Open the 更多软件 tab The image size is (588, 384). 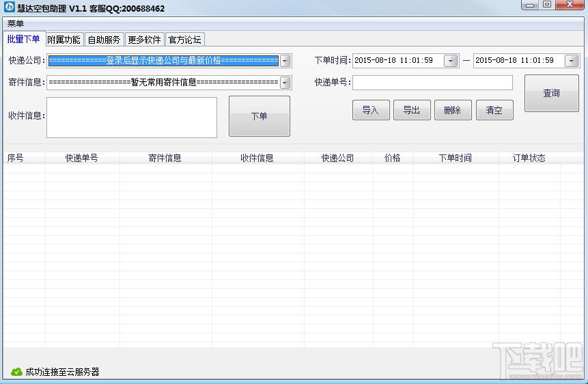click(x=144, y=40)
